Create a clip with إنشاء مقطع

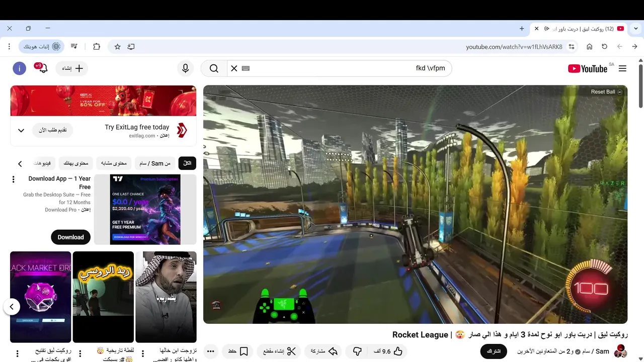pos(279,351)
